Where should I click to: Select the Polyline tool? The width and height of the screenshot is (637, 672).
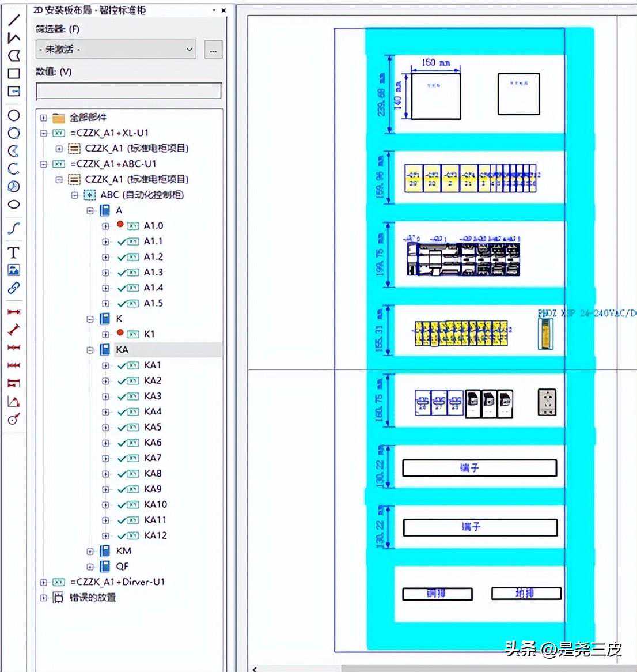click(14, 37)
